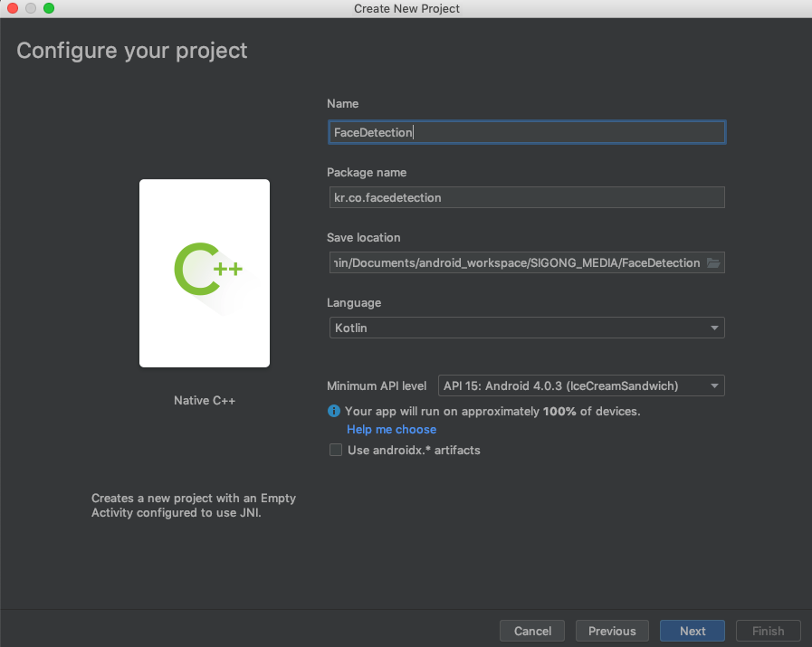This screenshot has width=812, height=647.
Task: Click the Native C++ template thumbnail
Action: [205, 273]
